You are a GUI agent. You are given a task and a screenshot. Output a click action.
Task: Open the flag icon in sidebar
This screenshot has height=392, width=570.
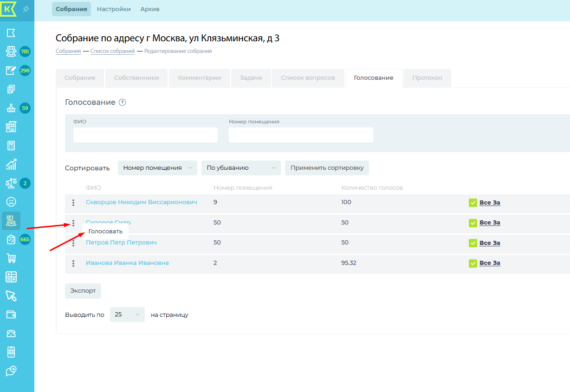click(11, 32)
